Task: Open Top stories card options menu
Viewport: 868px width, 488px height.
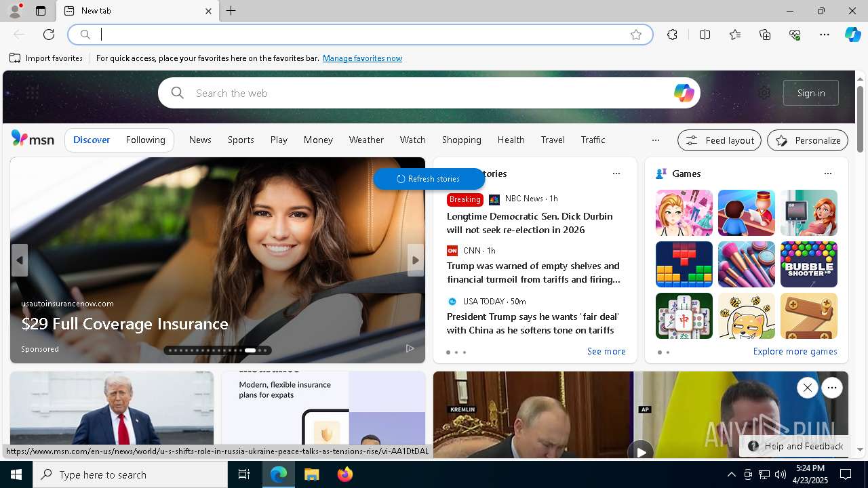Action: (x=616, y=174)
